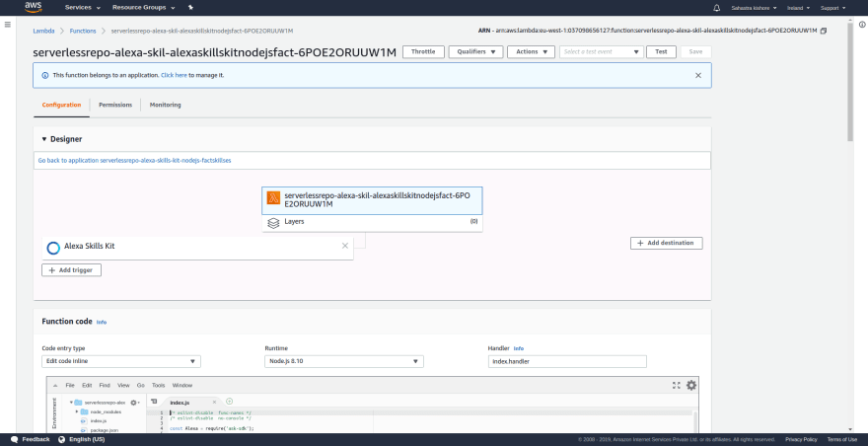This screenshot has height=446, width=868.
Task: Open Function code Info link
Action: 102,322
